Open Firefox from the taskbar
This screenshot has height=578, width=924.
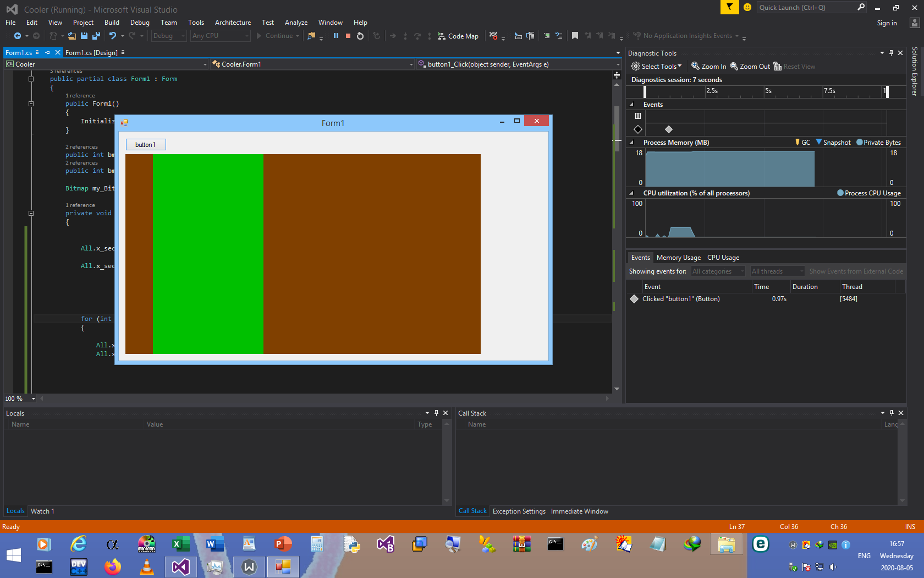coord(113,566)
